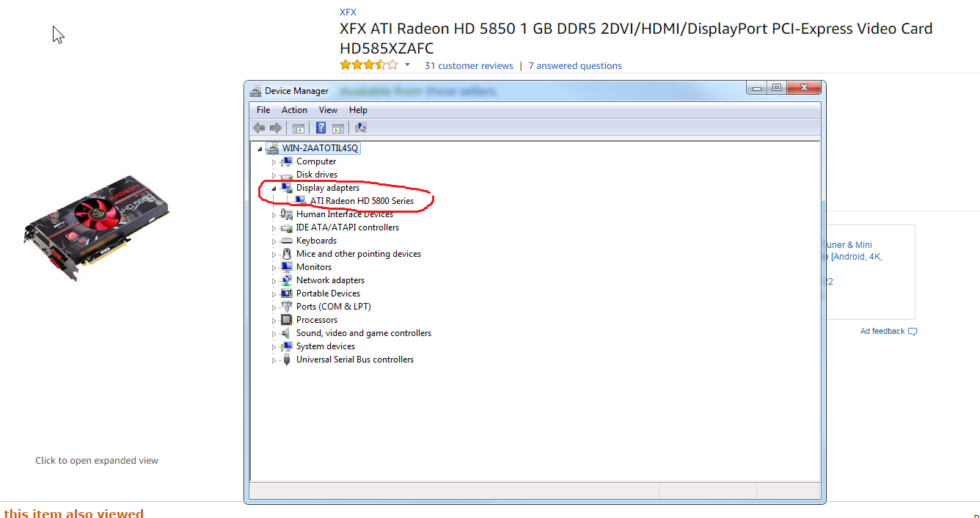Open the Help menu
Viewport: 980px width, 518px height.
(x=358, y=110)
